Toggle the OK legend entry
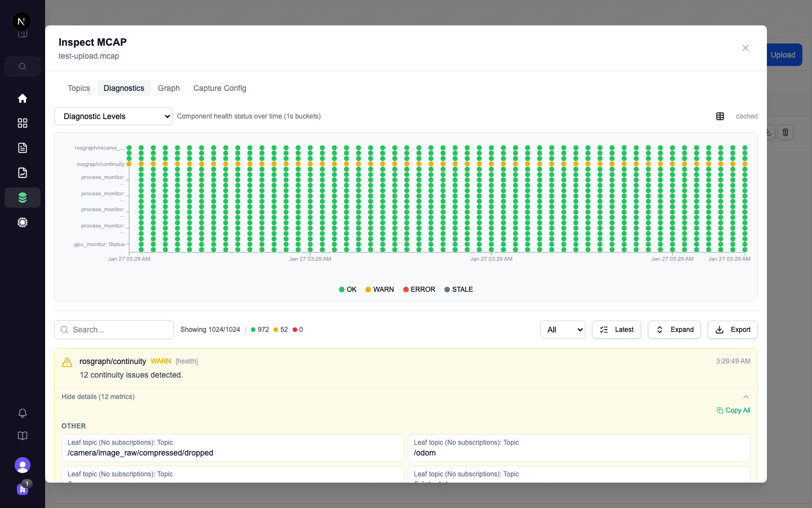 pos(347,290)
